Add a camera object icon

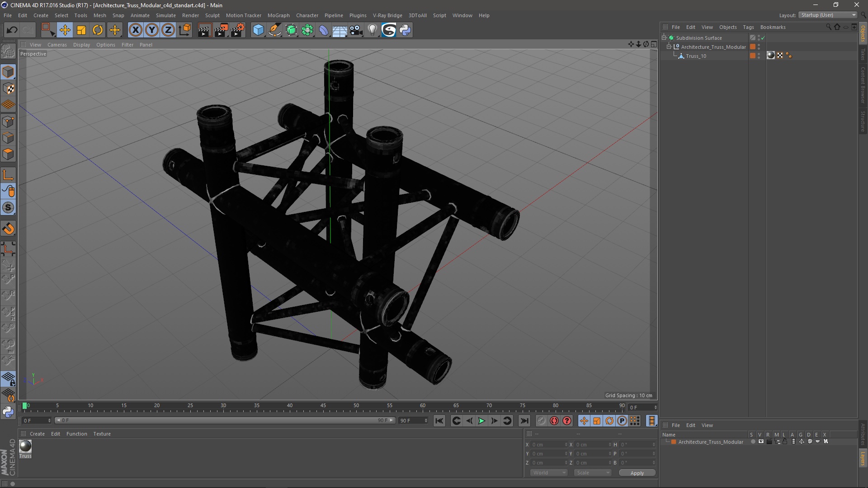tap(356, 30)
